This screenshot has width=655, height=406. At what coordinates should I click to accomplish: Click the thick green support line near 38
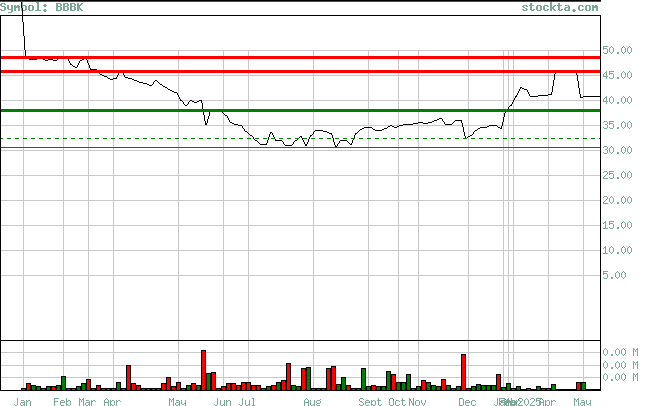(300, 111)
